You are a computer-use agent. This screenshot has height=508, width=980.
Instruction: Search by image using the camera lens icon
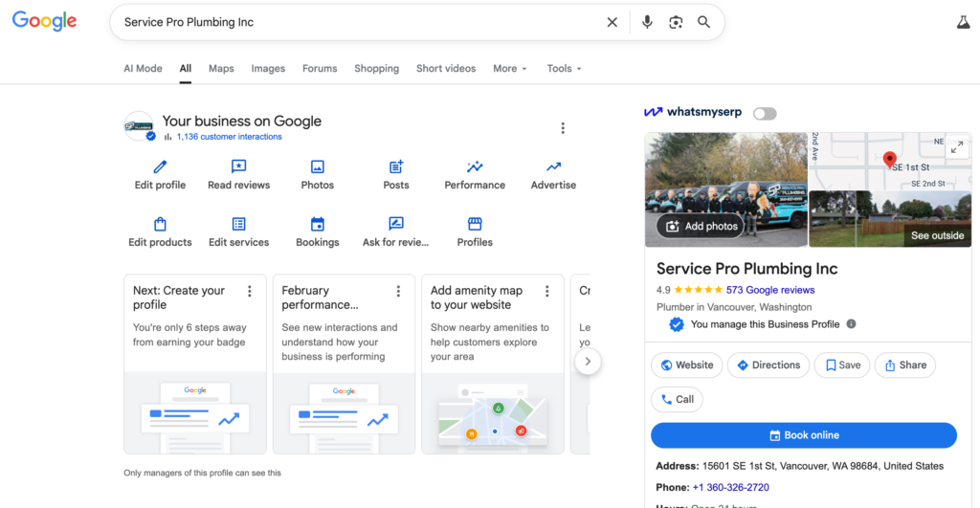pyautogui.click(x=676, y=22)
